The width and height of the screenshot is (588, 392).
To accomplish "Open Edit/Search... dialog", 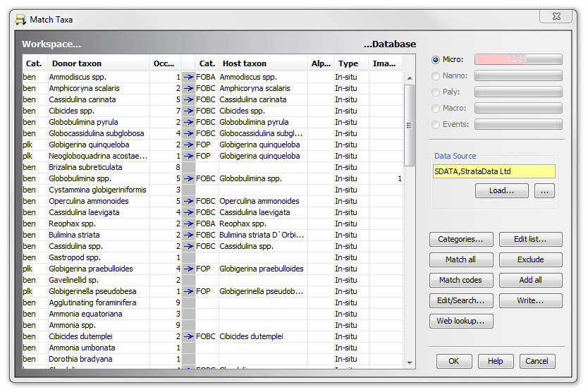I will (x=461, y=300).
